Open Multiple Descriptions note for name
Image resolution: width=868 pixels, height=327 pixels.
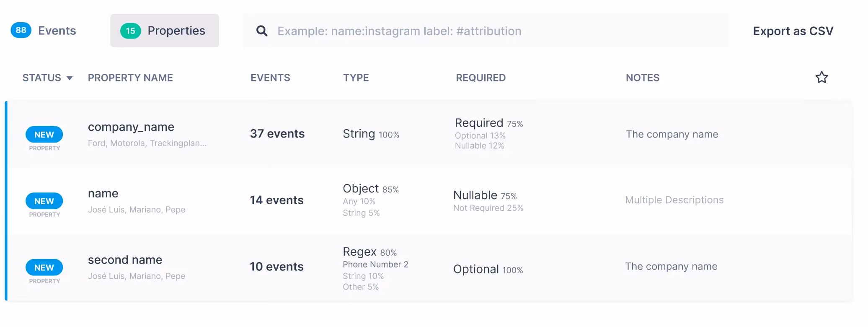674,200
